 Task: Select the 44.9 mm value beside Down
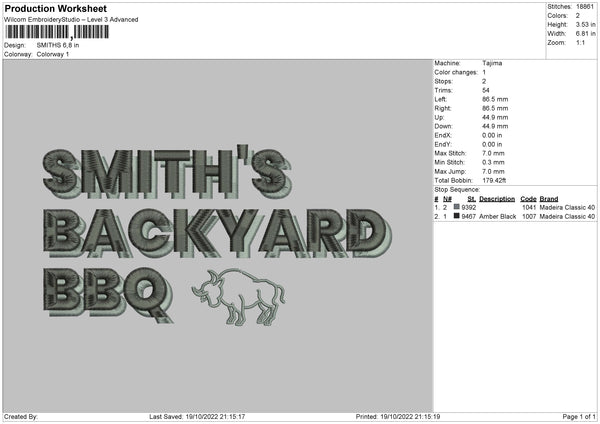click(x=495, y=126)
